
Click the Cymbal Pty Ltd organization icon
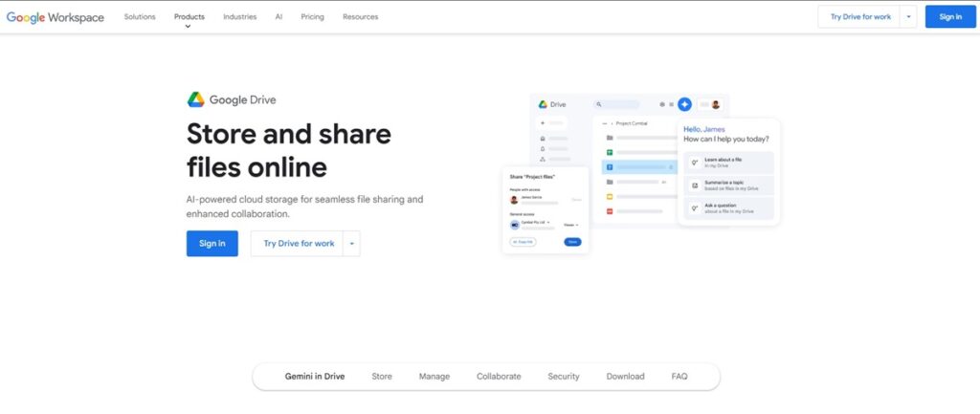tap(514, 225)
